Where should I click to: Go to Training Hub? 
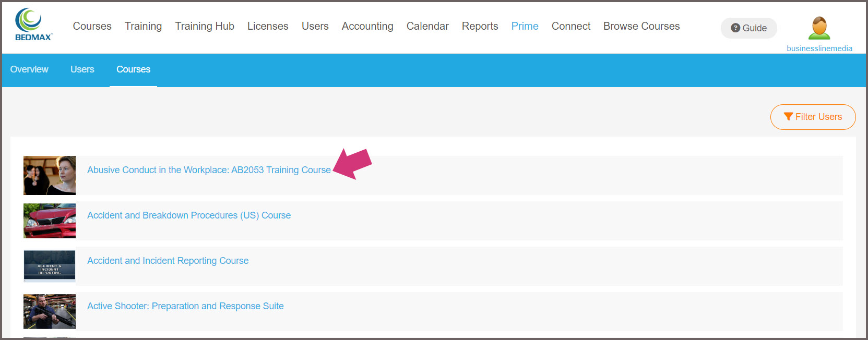click(205, 26)
